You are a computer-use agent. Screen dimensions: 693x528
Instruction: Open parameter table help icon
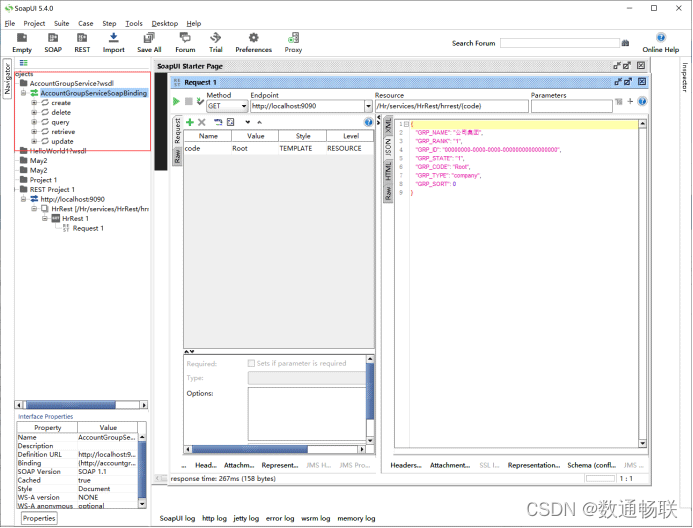pos(368,122)
